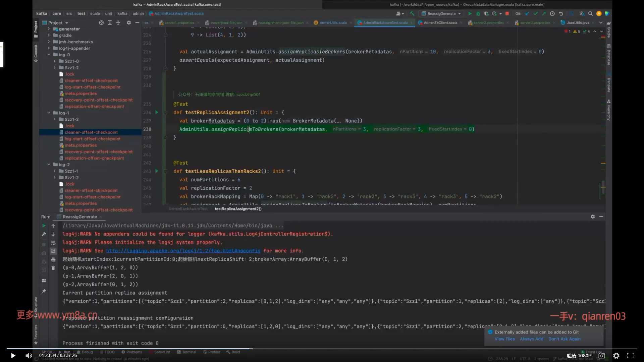Click Always Add in Git notification
The image size is (644, 362).
pyautogui.click(x=531, y=339)
